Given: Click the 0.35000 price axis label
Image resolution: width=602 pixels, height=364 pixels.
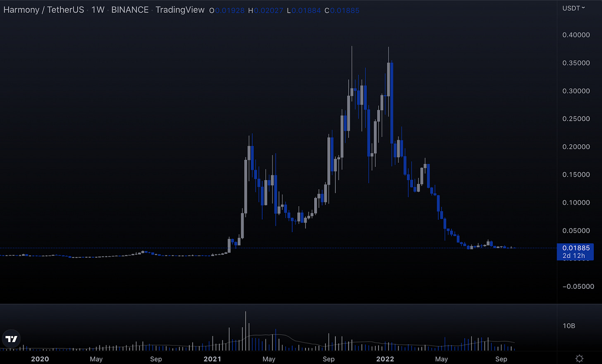Looking at the screenshot, I should pos(576,63).
